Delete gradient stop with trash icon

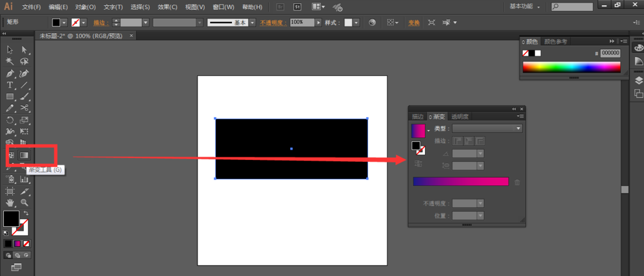pos(517,182)
